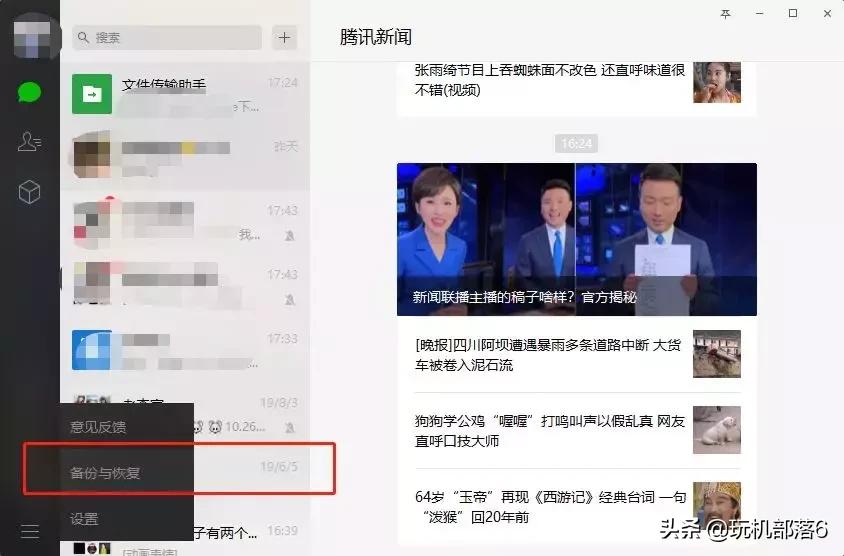Click the white dog article thumbnail
This screenshot has width=844, height=556.
pos(716,430)
